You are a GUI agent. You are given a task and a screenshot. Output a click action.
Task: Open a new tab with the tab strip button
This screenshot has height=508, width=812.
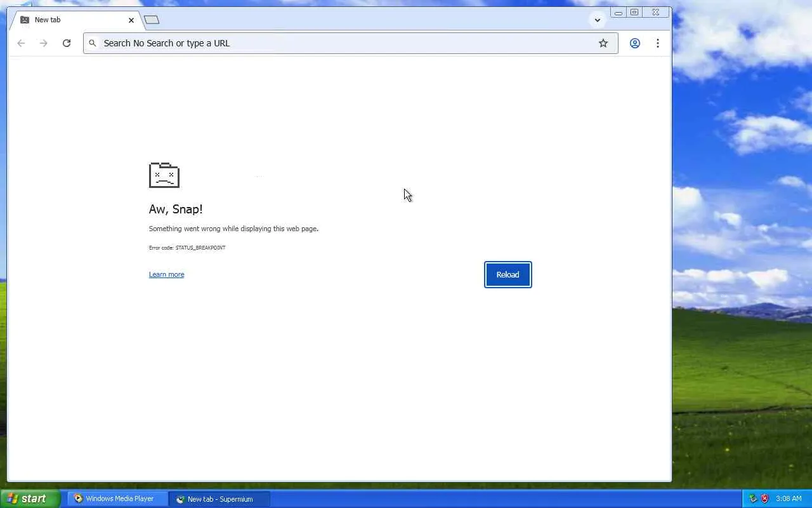coord(152,20)
